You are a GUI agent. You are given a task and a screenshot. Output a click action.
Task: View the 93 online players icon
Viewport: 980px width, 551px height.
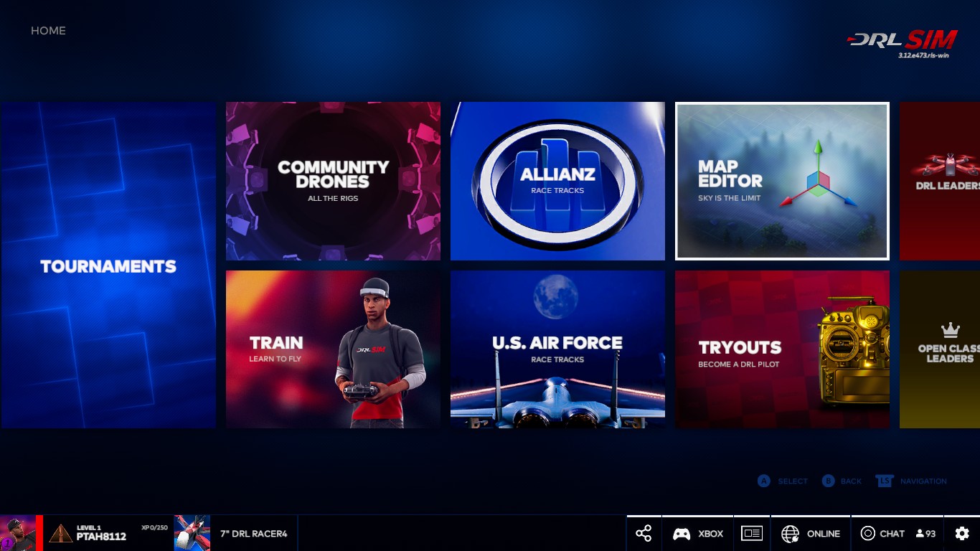click(925, 534)
